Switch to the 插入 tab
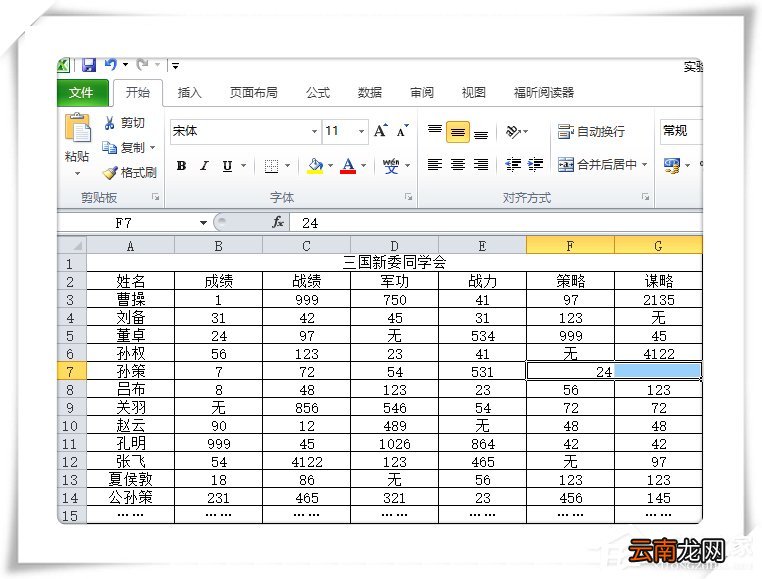 [x=189, y=93]
